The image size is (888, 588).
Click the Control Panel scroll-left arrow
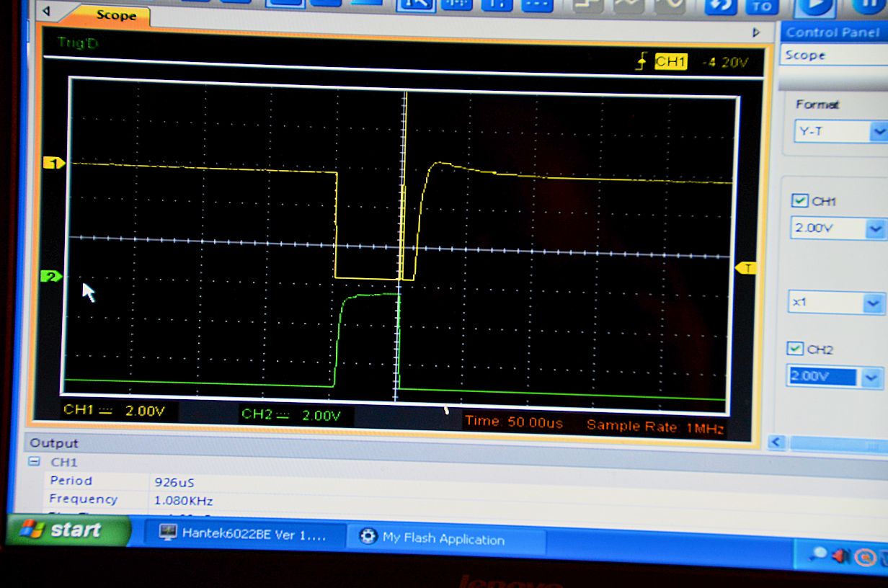[776, 442]
